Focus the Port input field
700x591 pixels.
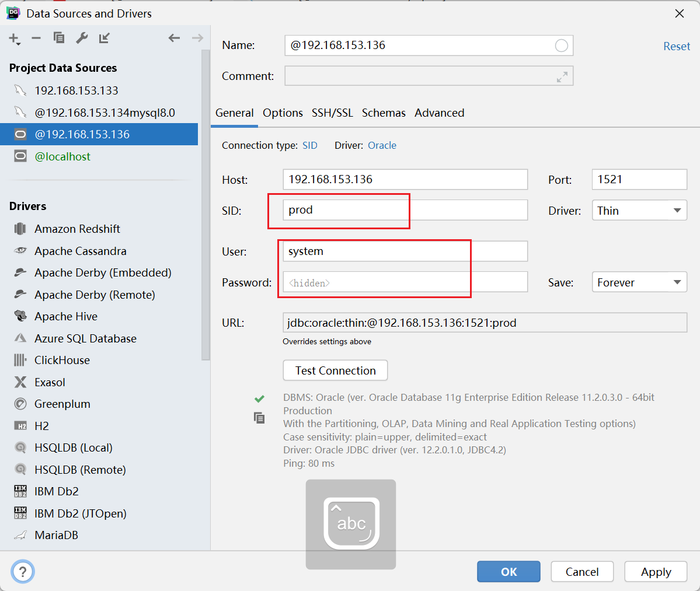(x=639, y=179)
